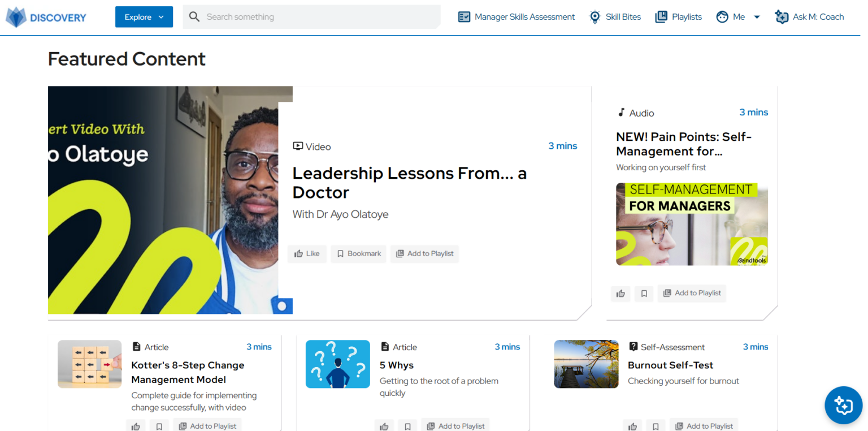Like the Leadership Lessons video
Screen dimensions: 868x431
click(x=307, y=253)
